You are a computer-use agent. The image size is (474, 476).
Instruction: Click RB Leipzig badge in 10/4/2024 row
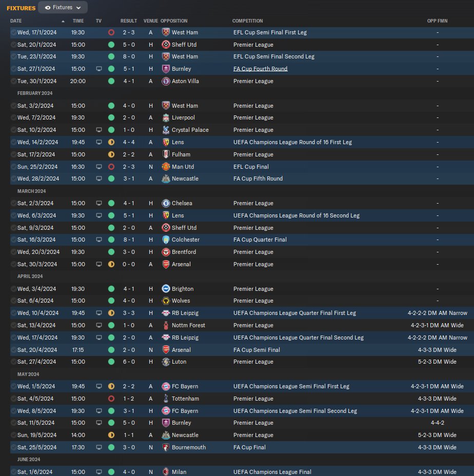click(166, 313)
